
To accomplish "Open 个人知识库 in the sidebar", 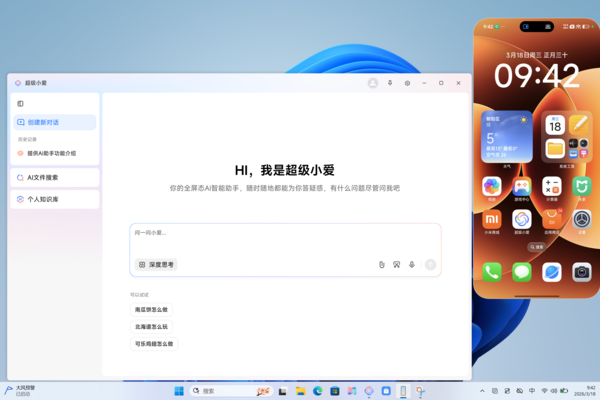I will (55, 199).
